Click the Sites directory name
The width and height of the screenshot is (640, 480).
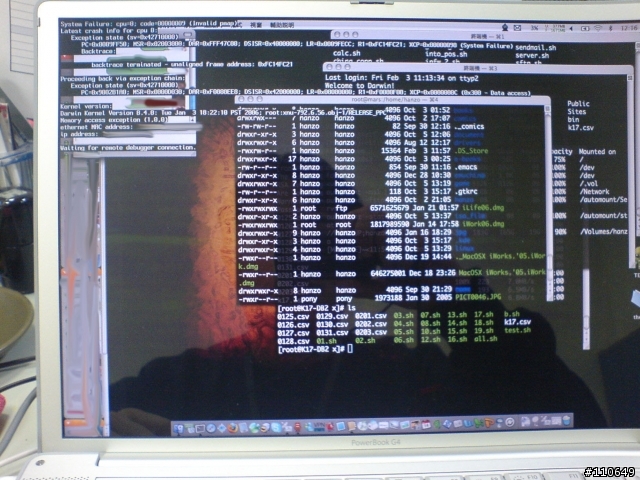pos(577,111)
